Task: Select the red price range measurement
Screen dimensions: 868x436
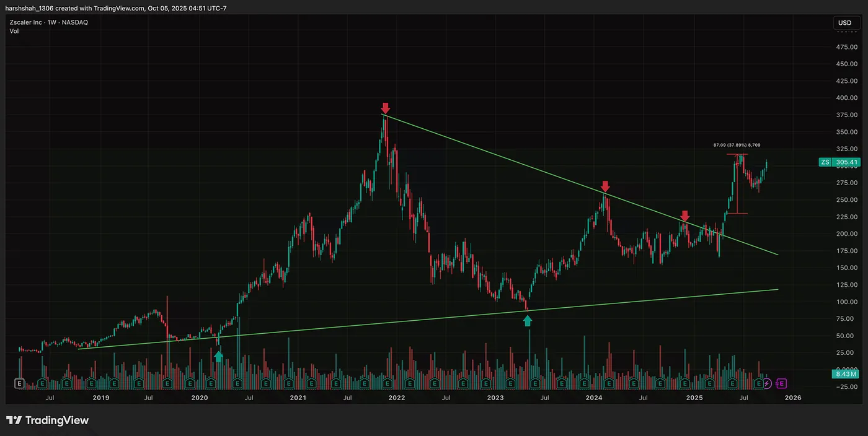Action: [x=737, y=183]
